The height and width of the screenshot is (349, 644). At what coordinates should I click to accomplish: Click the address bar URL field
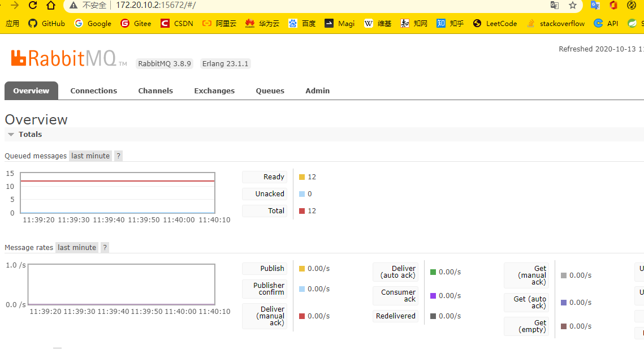click(x=325, y=5)
